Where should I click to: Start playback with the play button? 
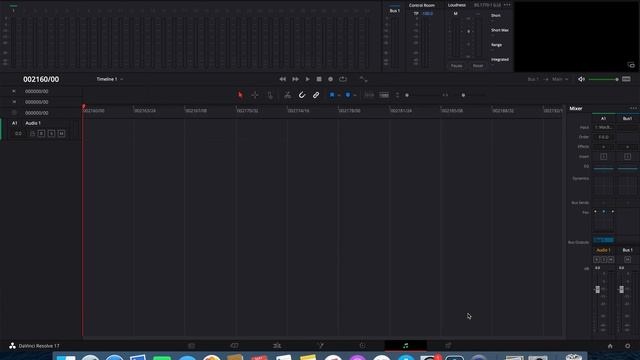pos(307,79)
